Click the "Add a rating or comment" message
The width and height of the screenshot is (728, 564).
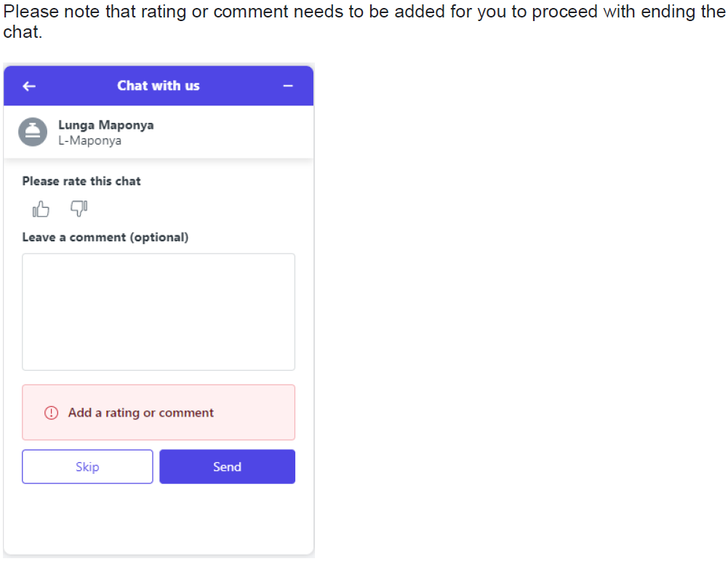[140, 413]
